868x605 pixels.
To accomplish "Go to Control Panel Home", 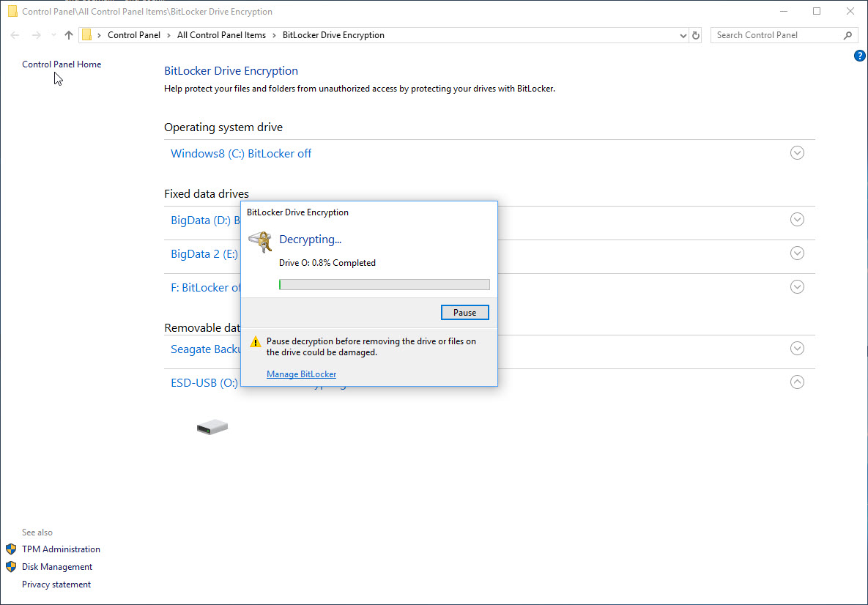I will 62,64.
